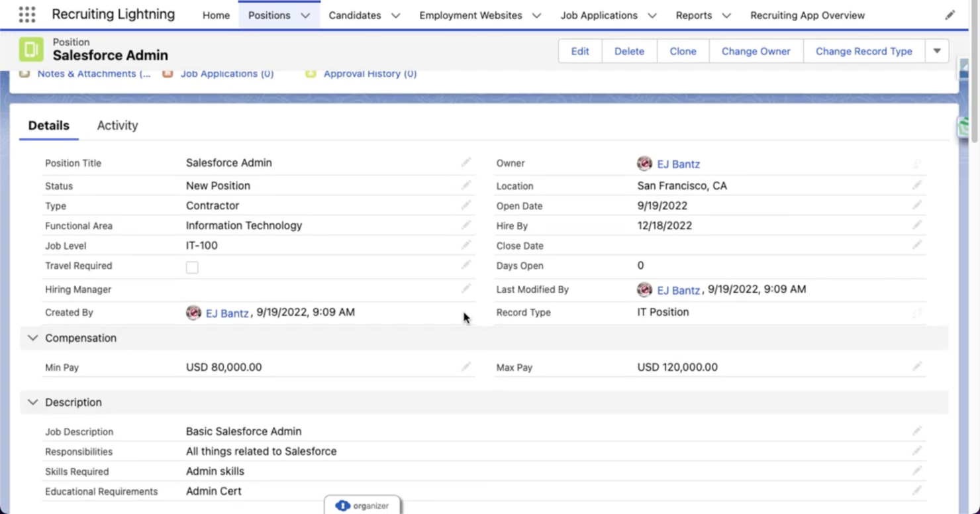Open the Candidates navigation tab
Viewport: 980px width, 514px height.
355,15
